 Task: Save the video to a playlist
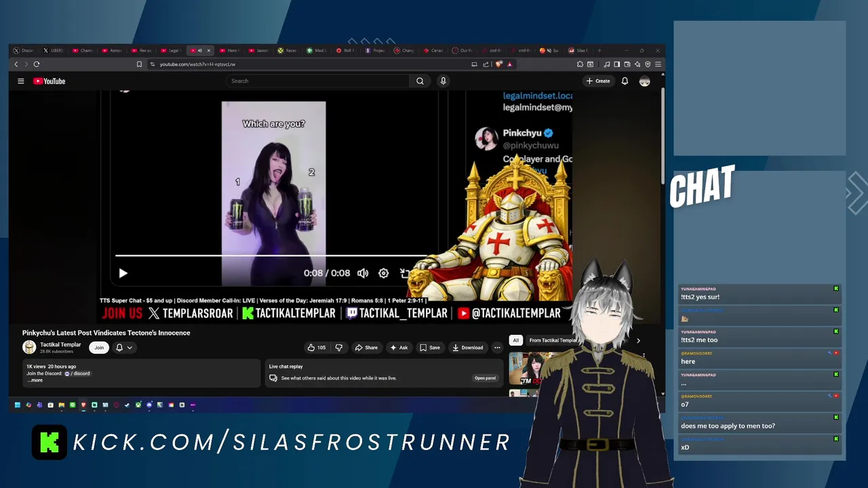click(x=429, y=348)
